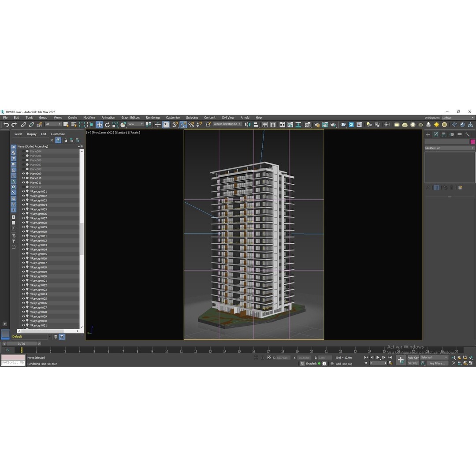Open the Workspaces Default dropdown
The width and height of the screenshot is (476, 476).
[x=458, y=118]
